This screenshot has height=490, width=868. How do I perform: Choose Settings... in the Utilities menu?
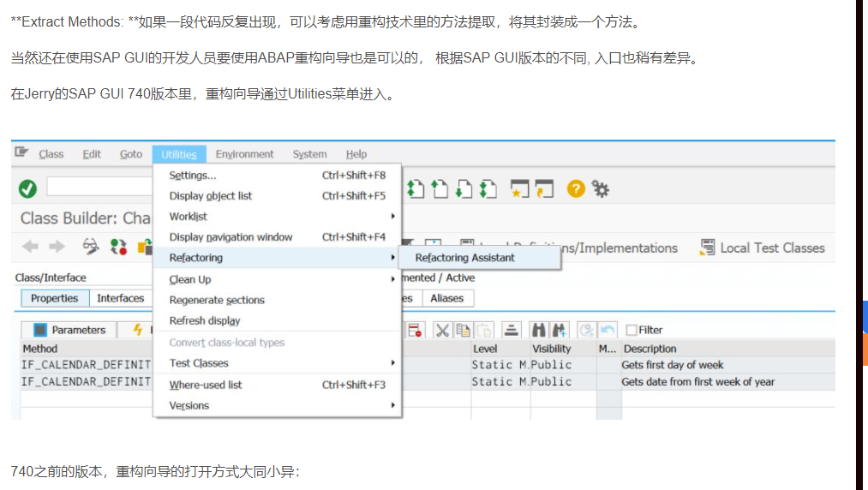[x=277, y=176]
